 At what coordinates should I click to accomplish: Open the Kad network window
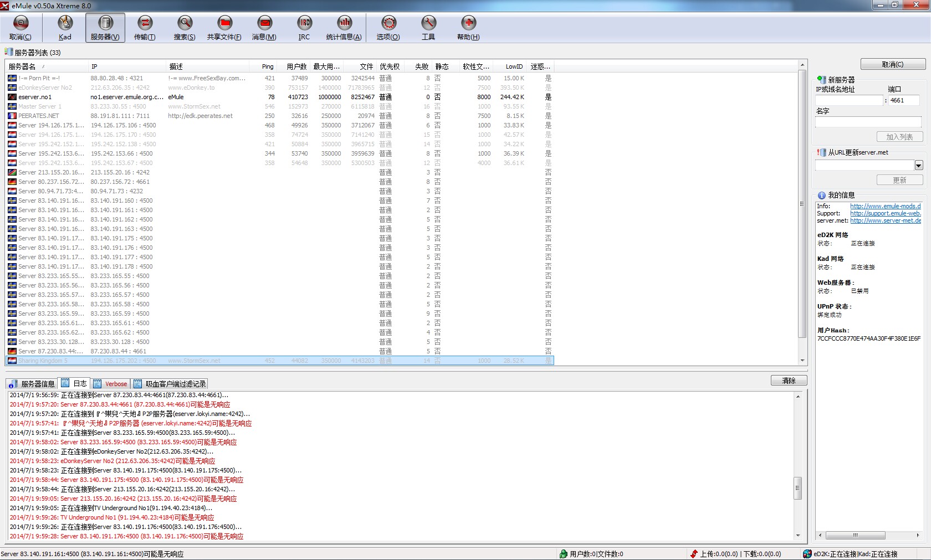tap(65, 28)
